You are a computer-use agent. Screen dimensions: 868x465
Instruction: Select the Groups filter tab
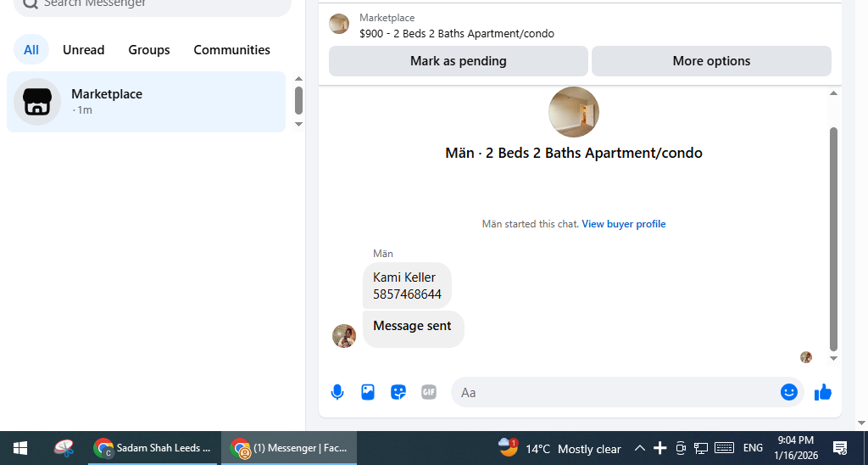tap(149, 50)
